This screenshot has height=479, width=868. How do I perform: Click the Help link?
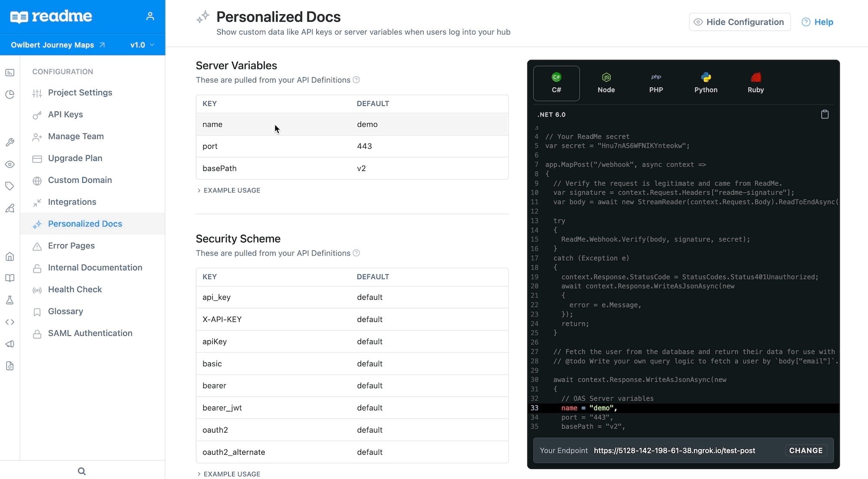[x=823, y=21]
